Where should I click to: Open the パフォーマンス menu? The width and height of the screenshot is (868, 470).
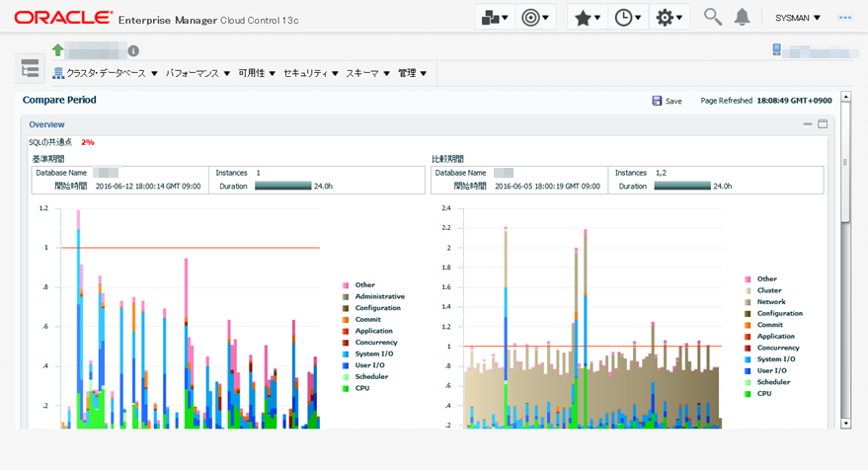click(197, 73)
